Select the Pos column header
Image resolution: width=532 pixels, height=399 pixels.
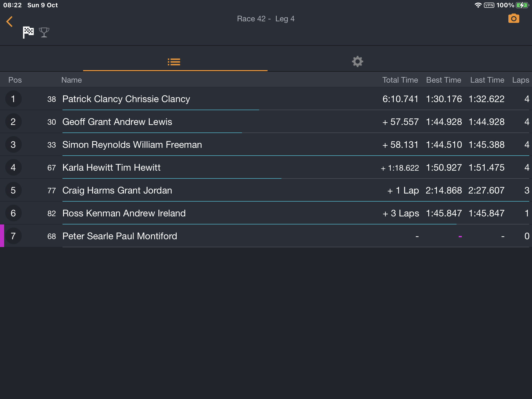pos(15,80)
